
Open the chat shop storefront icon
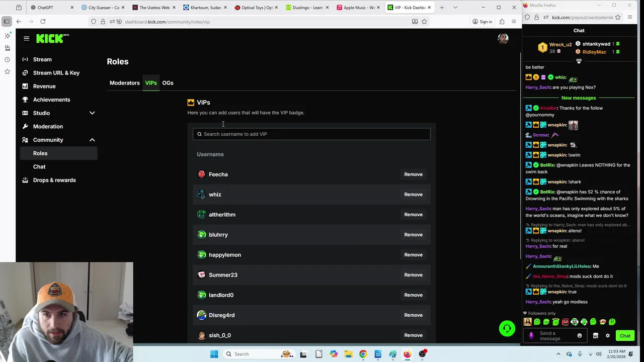[595, 336]
